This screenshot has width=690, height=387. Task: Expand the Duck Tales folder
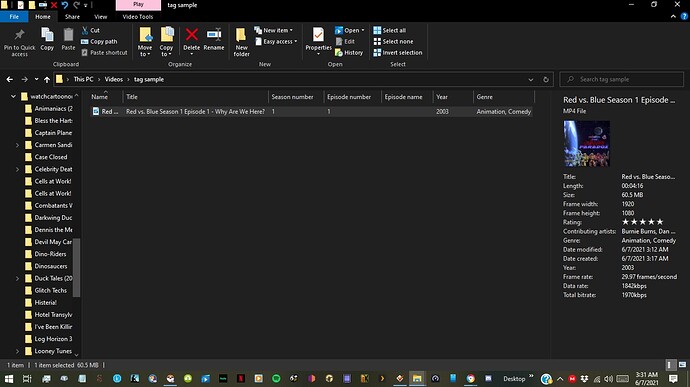[17, 278]
